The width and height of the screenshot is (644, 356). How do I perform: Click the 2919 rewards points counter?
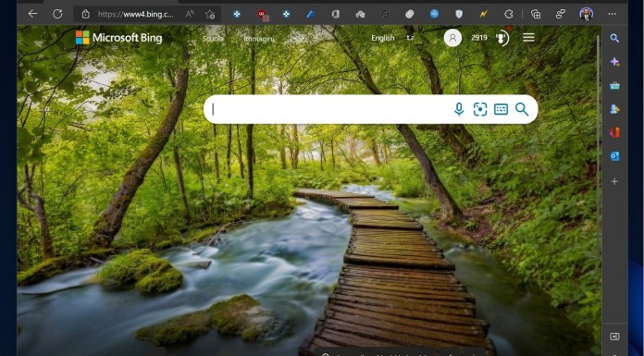(x=479, y=38)
